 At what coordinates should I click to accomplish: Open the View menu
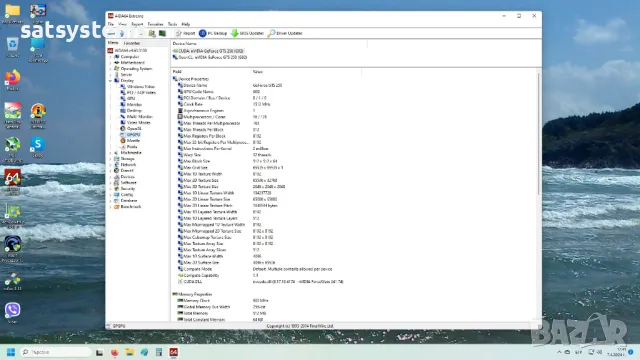122,24
